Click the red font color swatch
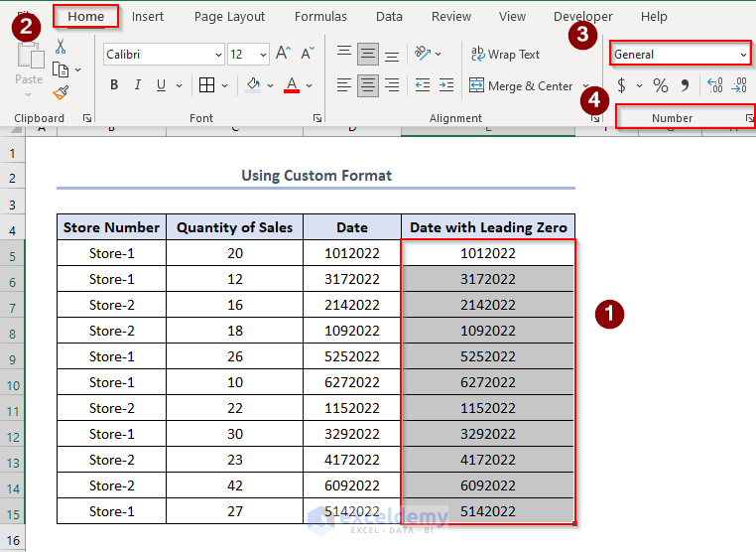The width and height of the screenshot is (756, 552). pyautogui.click(x=292, y=85)
